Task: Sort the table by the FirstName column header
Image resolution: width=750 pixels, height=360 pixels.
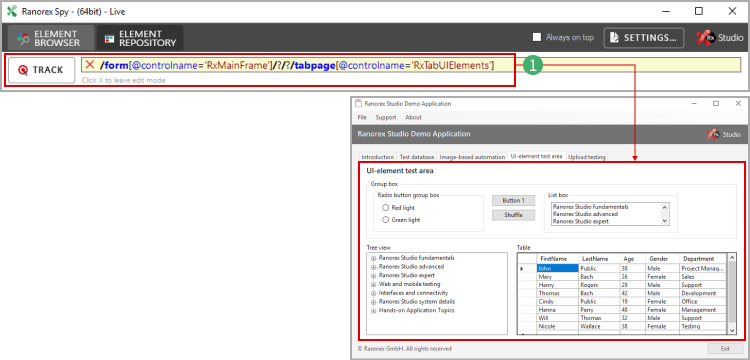Action: click(x=558, y=259)
